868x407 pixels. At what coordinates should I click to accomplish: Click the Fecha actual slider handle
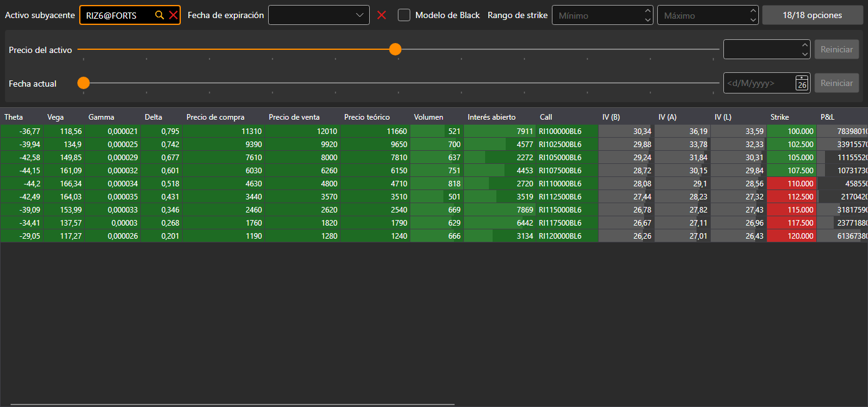[84, 83]
